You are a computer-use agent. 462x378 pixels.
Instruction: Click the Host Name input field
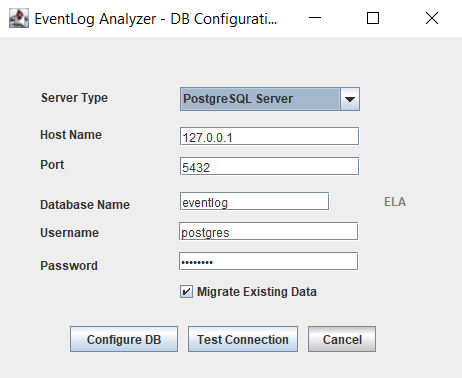(x=269, y=136)
